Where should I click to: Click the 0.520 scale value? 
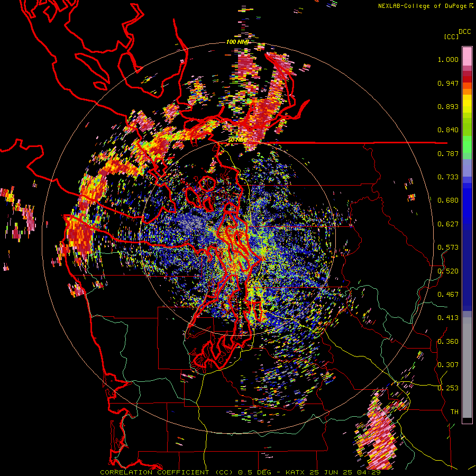(x=448, y=271)
